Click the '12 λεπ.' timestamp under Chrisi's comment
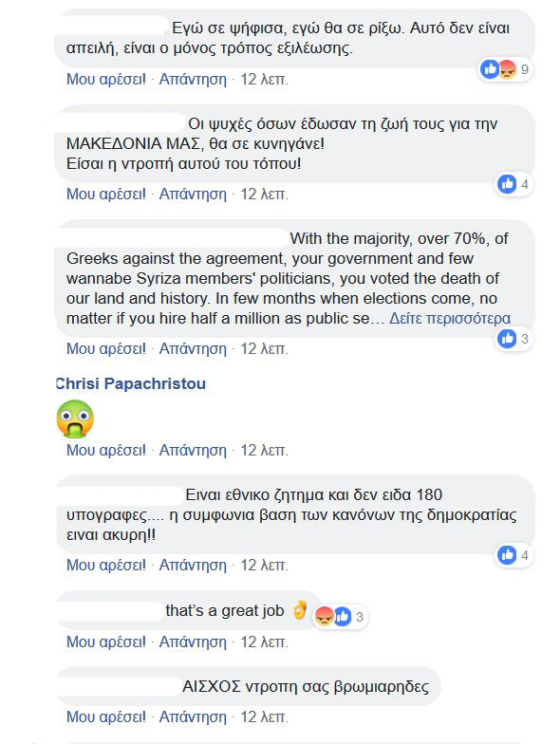 click(264, 450)
